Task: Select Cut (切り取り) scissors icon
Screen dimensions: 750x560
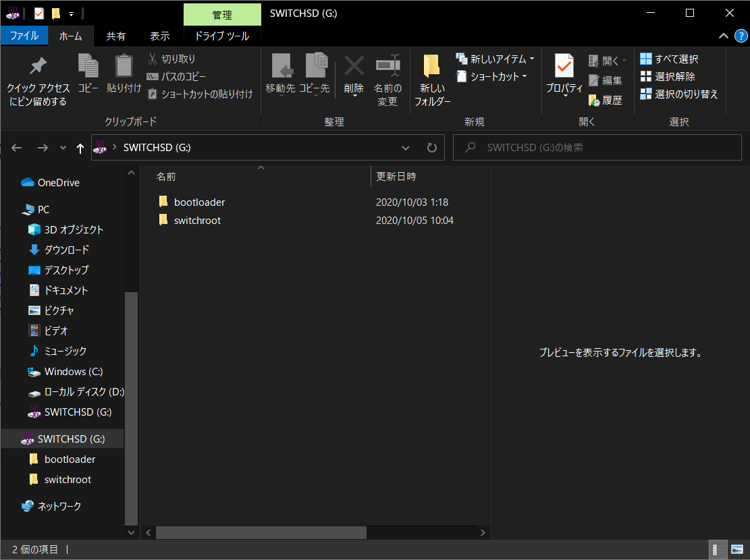Action: click(x=153, y=59)
